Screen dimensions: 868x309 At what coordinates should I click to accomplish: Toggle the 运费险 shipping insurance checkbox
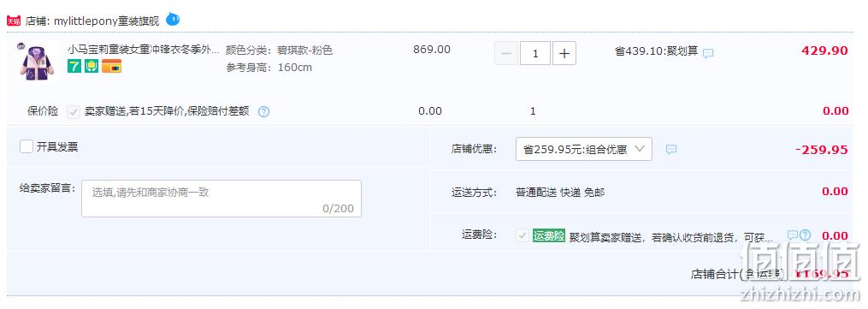pyautogui.click(x=522, y=236)
